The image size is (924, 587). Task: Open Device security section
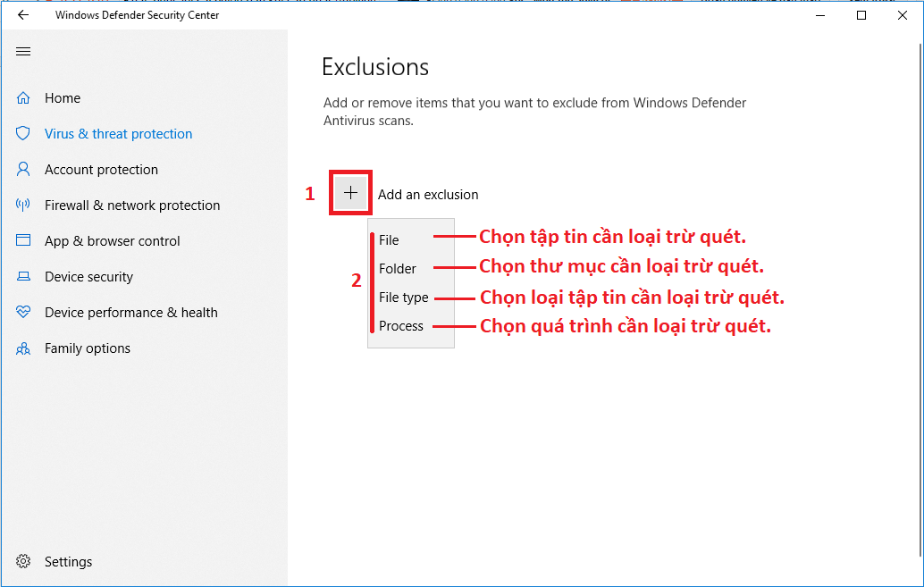tap(89, 276)
